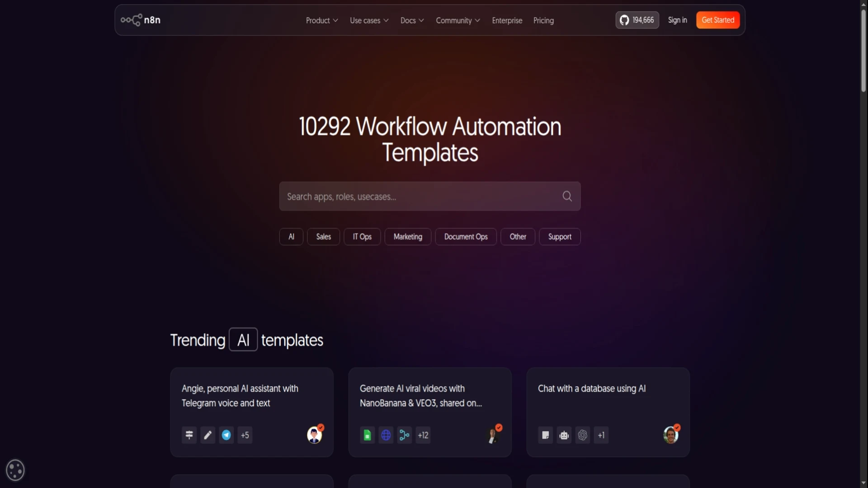Click the Get Started button
Screen dimensions: 868x488
pyautogui.click(x=718, y=20)
